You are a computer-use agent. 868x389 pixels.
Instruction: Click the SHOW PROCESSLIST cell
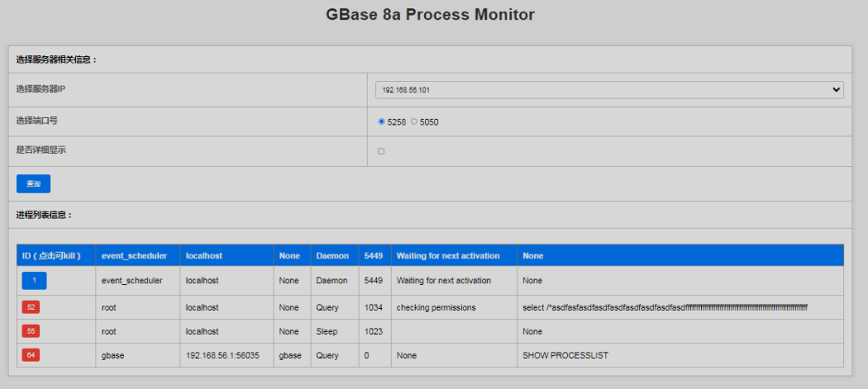pos(680,355)
